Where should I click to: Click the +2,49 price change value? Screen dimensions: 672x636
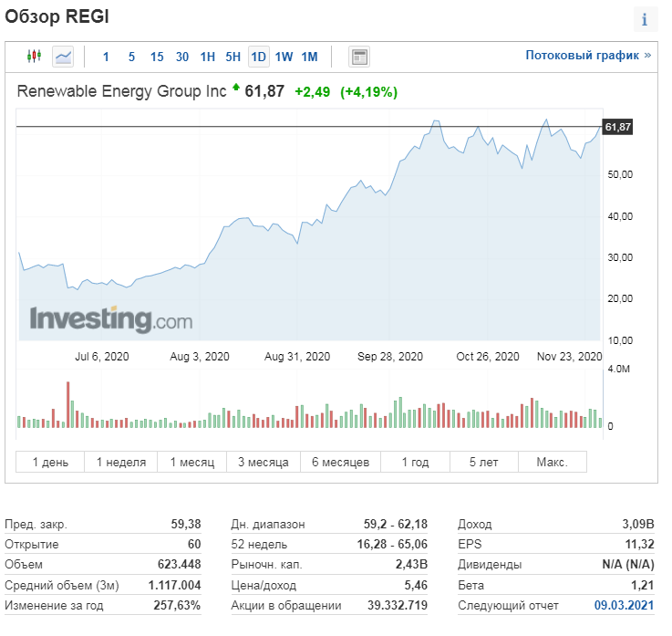pyautogui.click(x=313, y=92)
